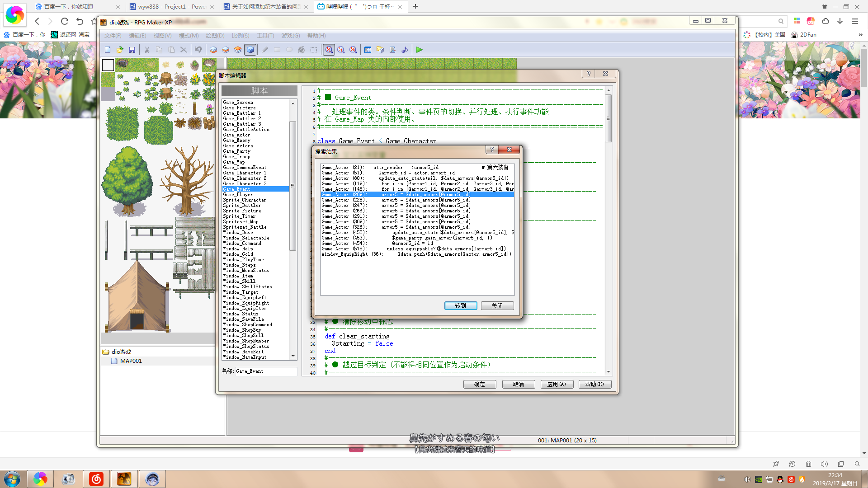Viewport: 868px width, 488px height.
Task: Select map Layer 2 icon
Action: pyautogui.click(x=226, y=50)
